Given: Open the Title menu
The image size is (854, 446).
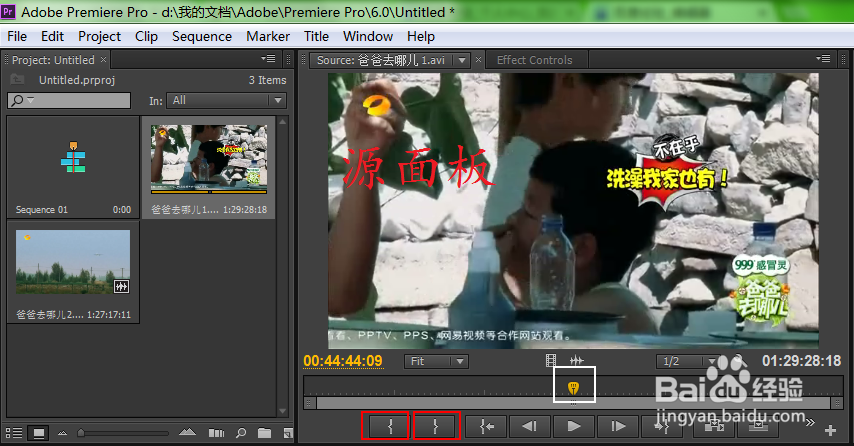Looking at the screenshot, I should pos(316,36).
